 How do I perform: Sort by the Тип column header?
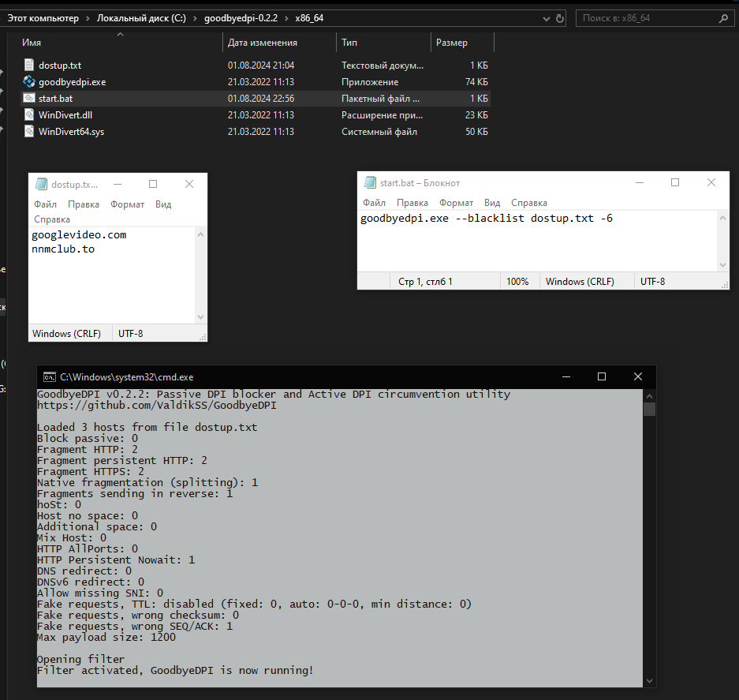tap(349, 43)
